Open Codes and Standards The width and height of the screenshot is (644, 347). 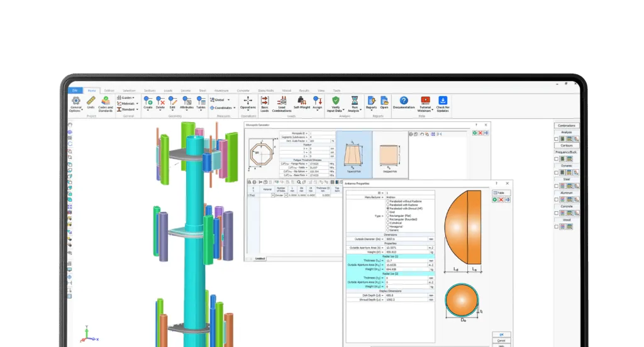coord(106,104)
